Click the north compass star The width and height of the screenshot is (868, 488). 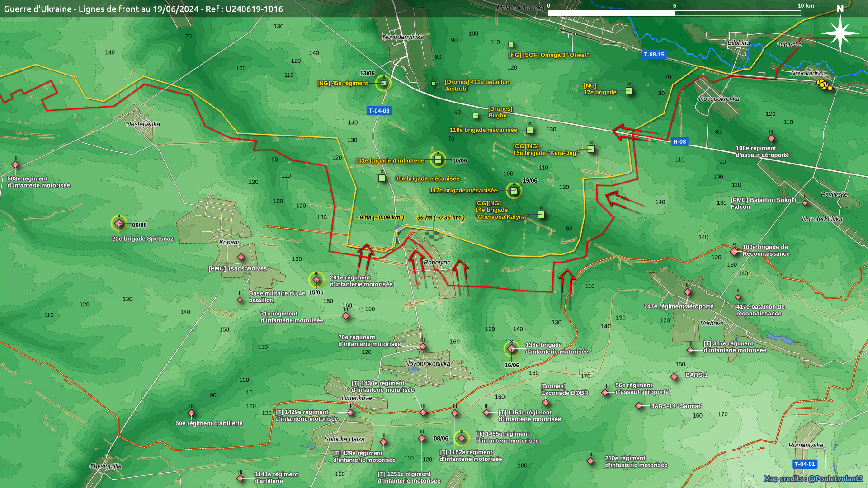pos(840,33)
